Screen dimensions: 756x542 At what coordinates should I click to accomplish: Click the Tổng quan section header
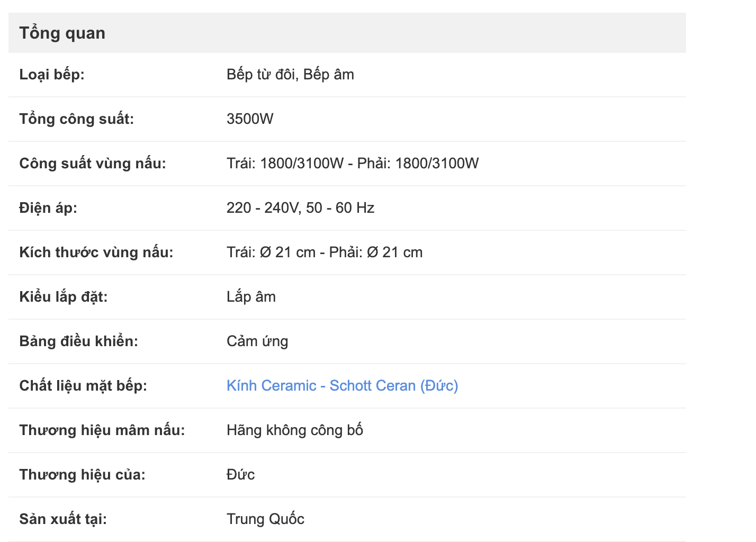(x=62, y=33)
